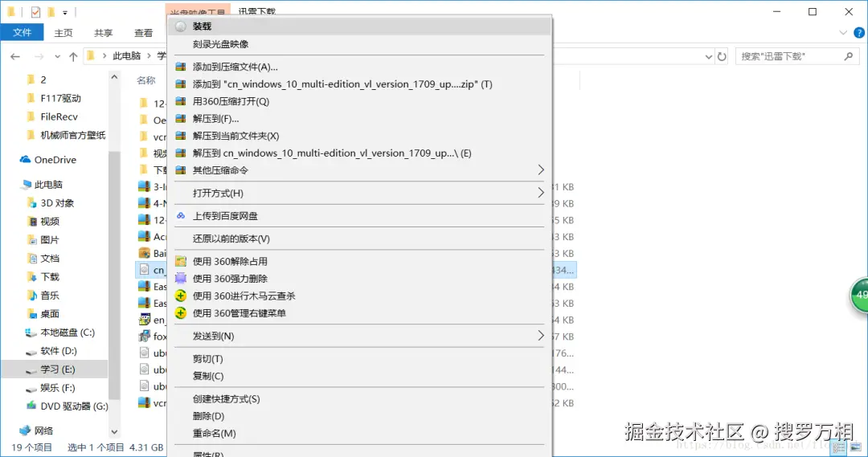Open quick access toolbar dropdown
Screen dimensions: 868x457
pos(65,12)
